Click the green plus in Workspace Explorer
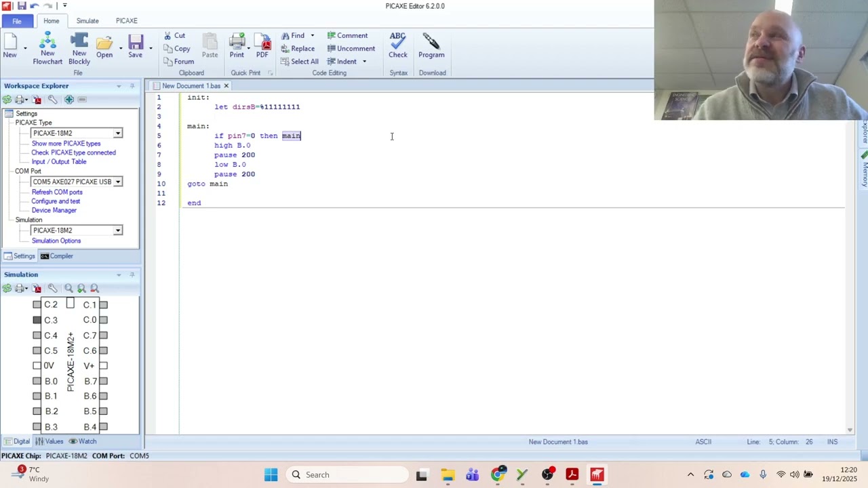The image size is (868, 488). (x=69, y=100)
